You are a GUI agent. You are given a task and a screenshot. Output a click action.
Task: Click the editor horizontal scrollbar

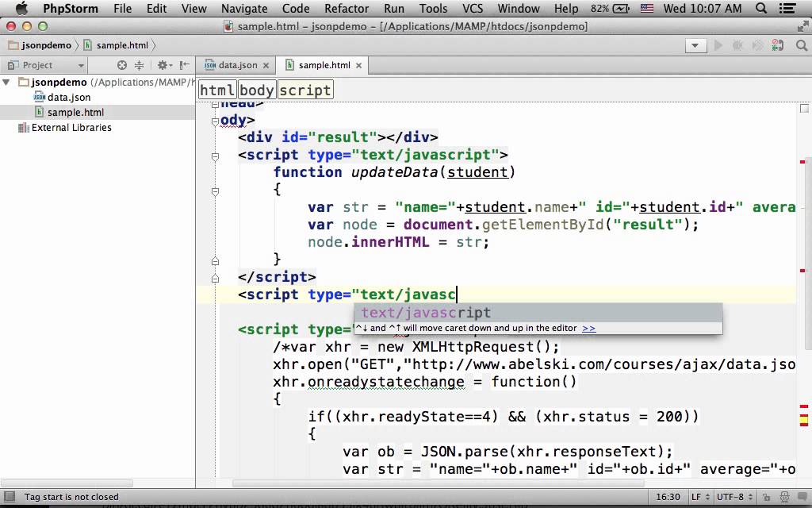click(439, 483)
